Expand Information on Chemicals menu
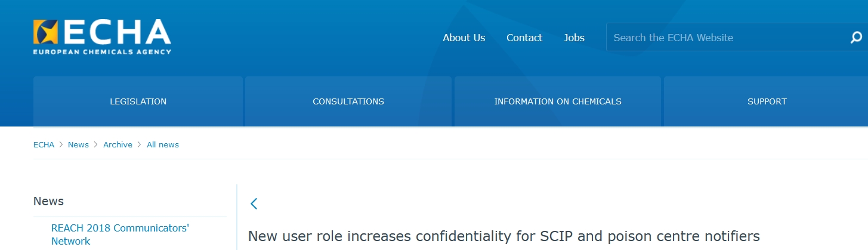Image resolution: width=868 pixels, height=250 pixels. (558, 101)
